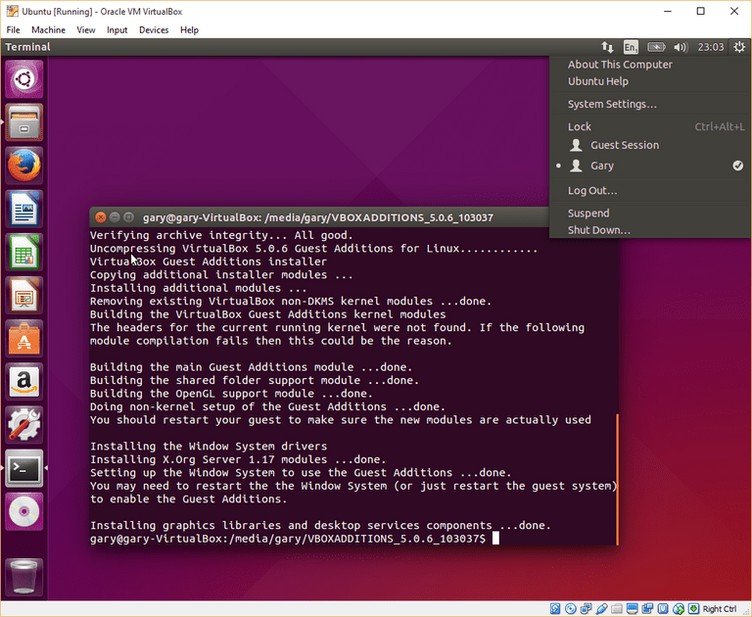
Task: Close the session gear menu icon
Action: [740, 47]
